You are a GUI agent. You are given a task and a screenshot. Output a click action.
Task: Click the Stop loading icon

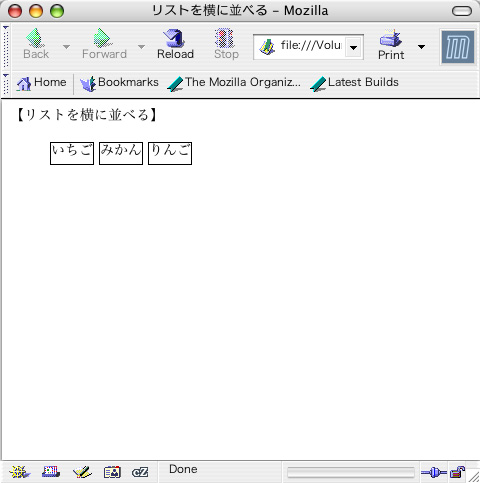[226, 39]
